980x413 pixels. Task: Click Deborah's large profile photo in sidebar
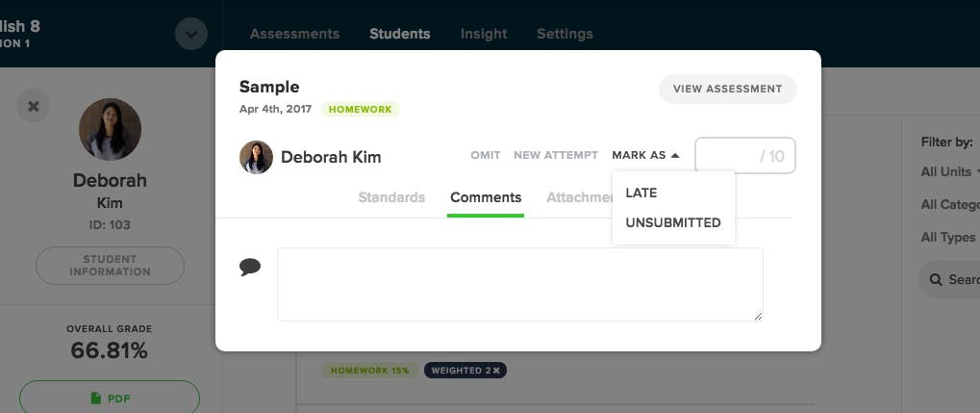click(x=110, y=129)
